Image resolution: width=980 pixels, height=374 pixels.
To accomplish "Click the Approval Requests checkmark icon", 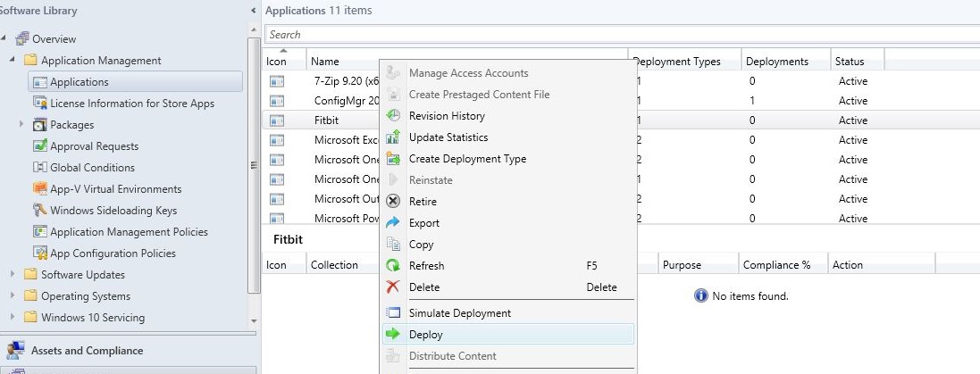I will click(x=40, y=146).
